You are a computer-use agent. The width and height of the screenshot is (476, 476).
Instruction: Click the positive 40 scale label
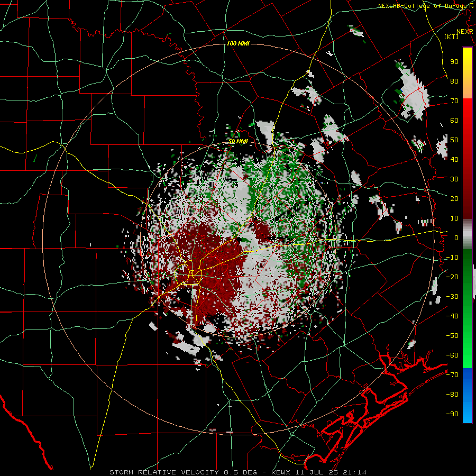(x=454, y=159)
